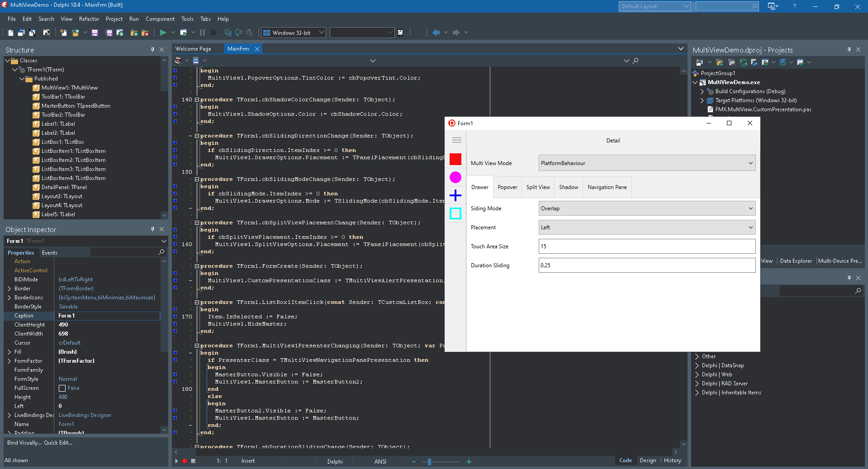Click the search icon in code editor
The image size is (868, 469).
(x=636, y=61)
